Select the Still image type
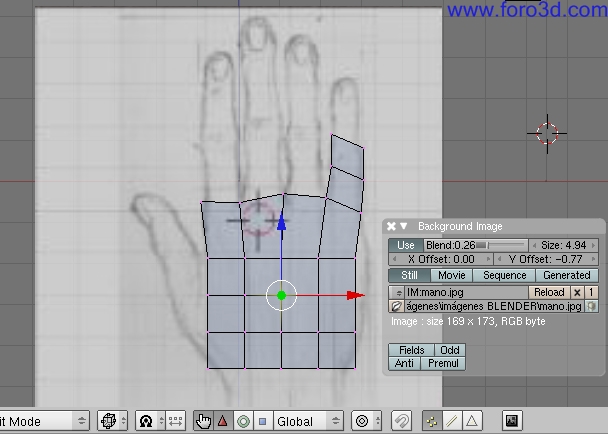 tap(409, 275)
